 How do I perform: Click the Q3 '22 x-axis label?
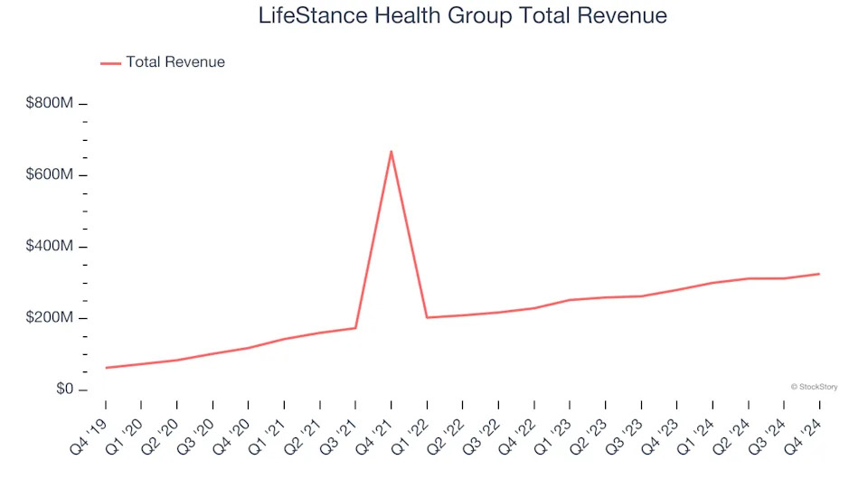481,436
